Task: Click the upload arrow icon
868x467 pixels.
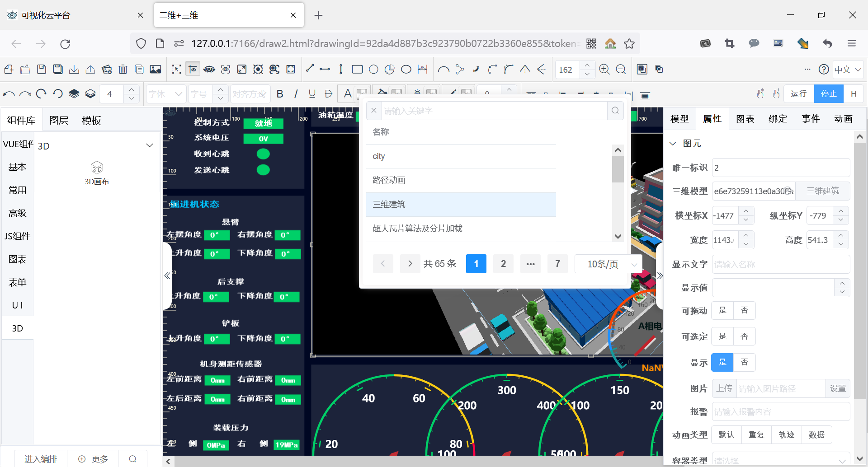Action: point(90,69)
